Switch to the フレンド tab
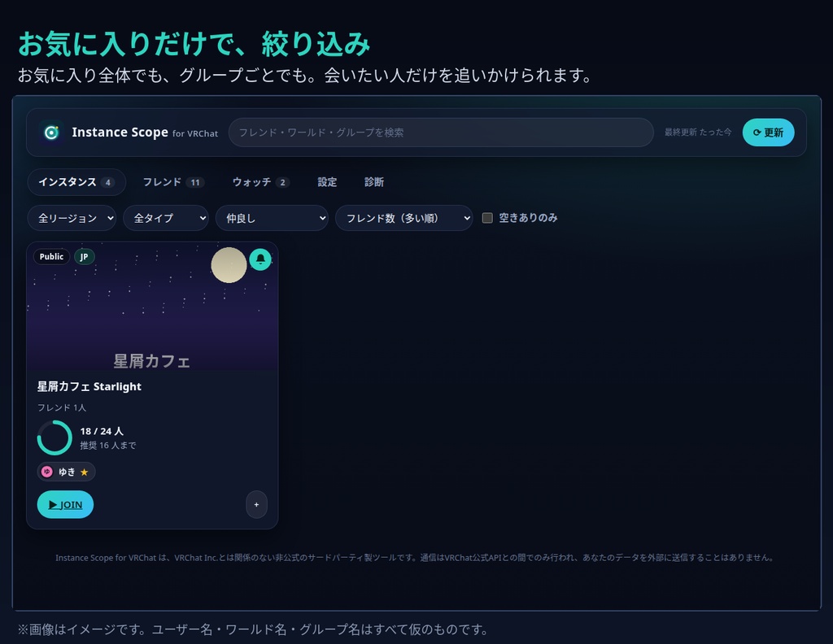 pyautogui.click(x=173, y=182)
